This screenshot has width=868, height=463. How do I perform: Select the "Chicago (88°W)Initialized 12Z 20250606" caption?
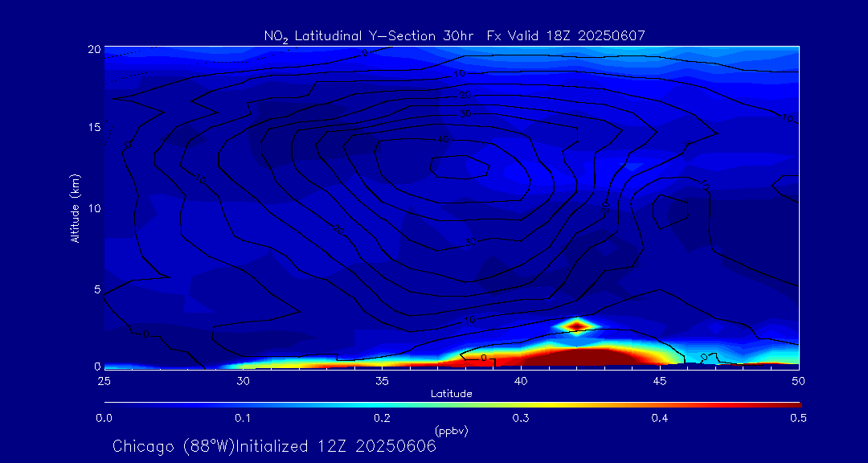275,446
